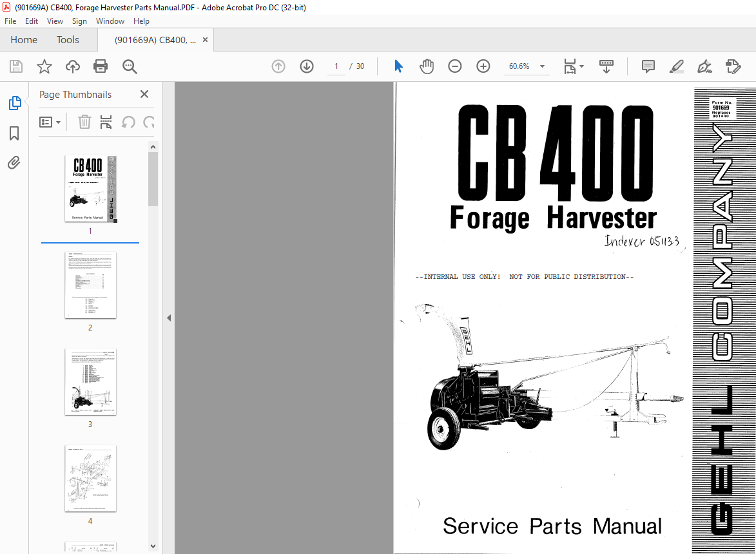The height and width of the screenshot is (554, 756).
Task: Click the insert pages thumbnail icon
Action: pos(106,122)
